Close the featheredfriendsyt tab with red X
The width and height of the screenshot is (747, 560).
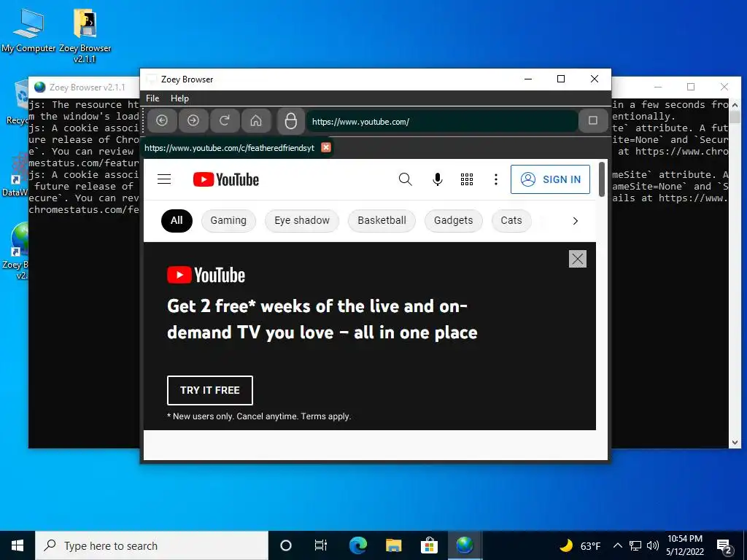pyautogui.click(x=326, y=147)
